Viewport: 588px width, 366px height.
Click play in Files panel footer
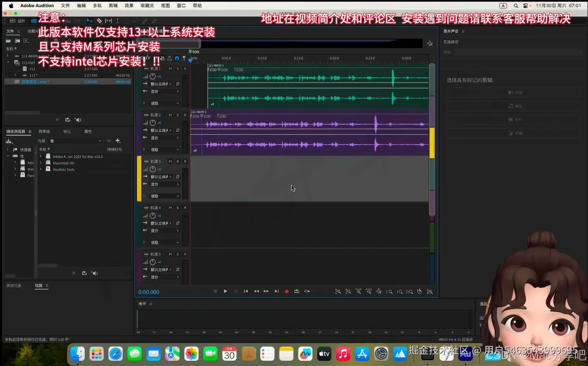coord(57,120)
